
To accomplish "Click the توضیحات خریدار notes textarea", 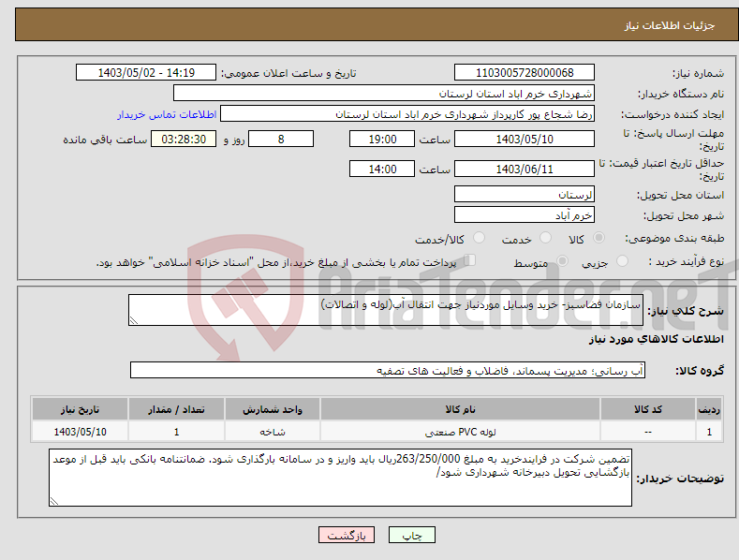I will (340, 478).
